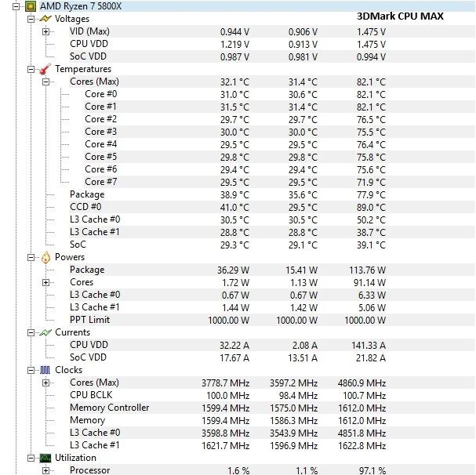
Task: Click the Currents green waveform icon
Action: (45, 332)
